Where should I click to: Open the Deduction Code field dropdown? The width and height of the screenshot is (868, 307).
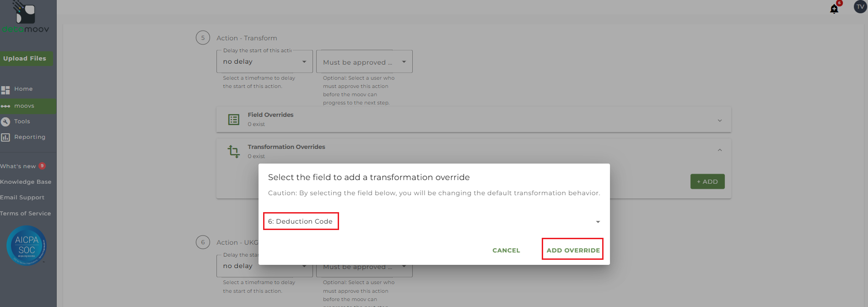(434, 221)
